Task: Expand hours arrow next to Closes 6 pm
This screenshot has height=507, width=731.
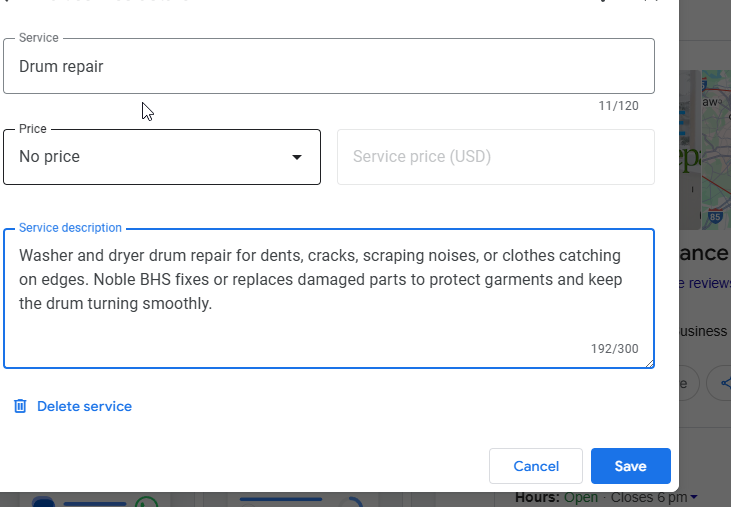Action: 694,497
